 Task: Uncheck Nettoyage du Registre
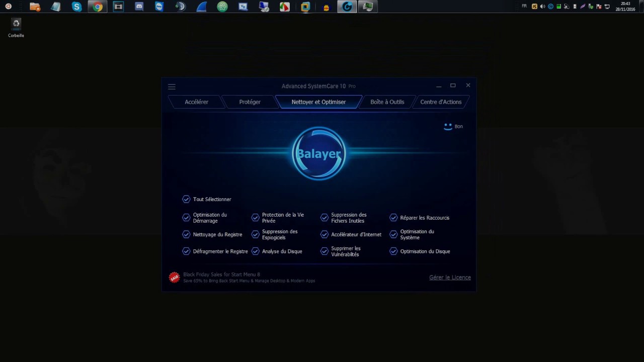pos(186,234)
